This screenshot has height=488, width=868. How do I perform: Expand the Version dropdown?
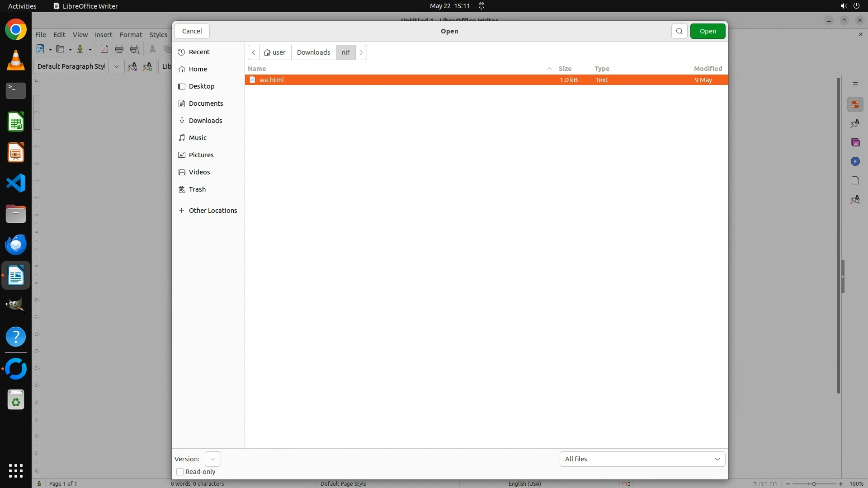coord(212,459)
